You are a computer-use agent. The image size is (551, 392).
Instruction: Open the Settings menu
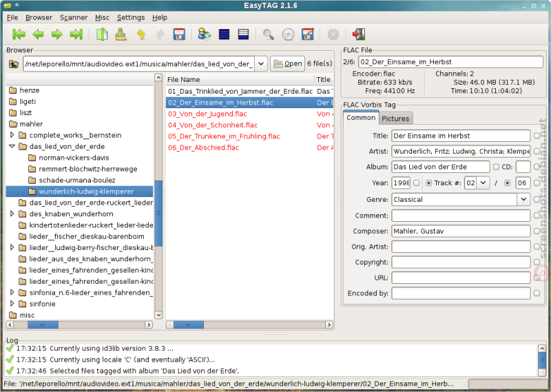click(131, 17)
